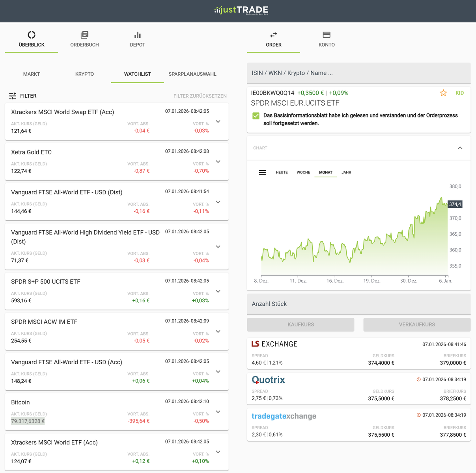Open the Order transfer arrows icon
476x473 pixels.
coord(273,35)
